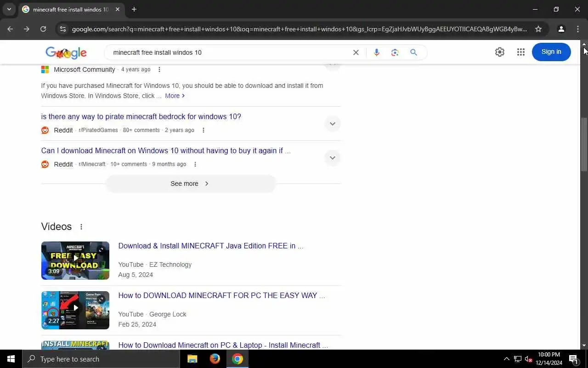Show hidden system tray icons
588x368 pixels.
tap(507, 359)
